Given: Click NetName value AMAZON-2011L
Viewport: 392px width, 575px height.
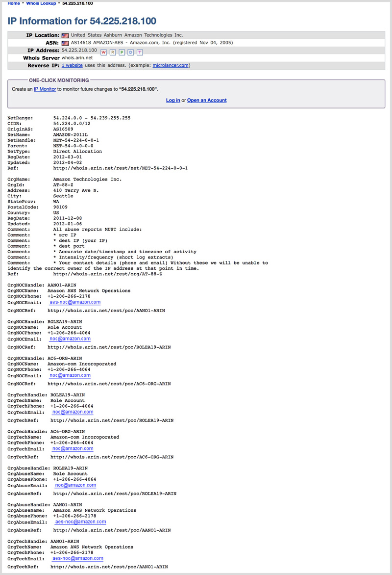Looking at the screenshot, I should pos(71,134).
